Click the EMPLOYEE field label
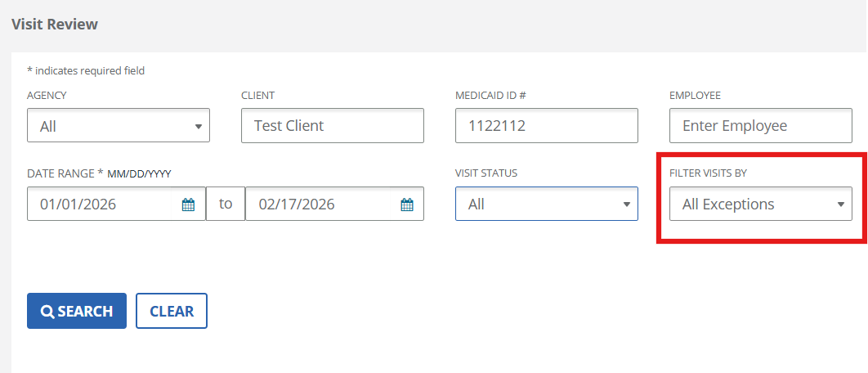 pyautogui.click(x=695, y=95)
